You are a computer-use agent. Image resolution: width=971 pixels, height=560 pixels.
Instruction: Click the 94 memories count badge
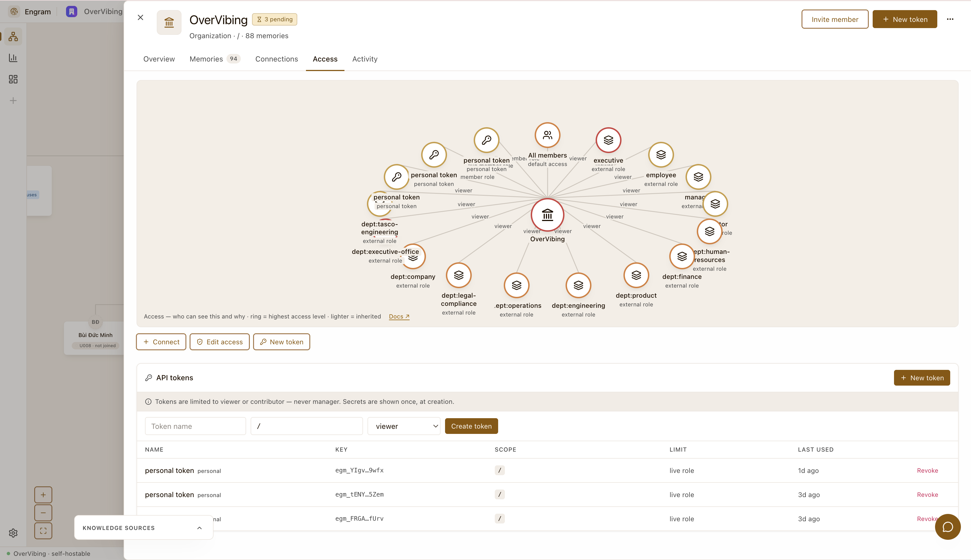click(233, 59)
